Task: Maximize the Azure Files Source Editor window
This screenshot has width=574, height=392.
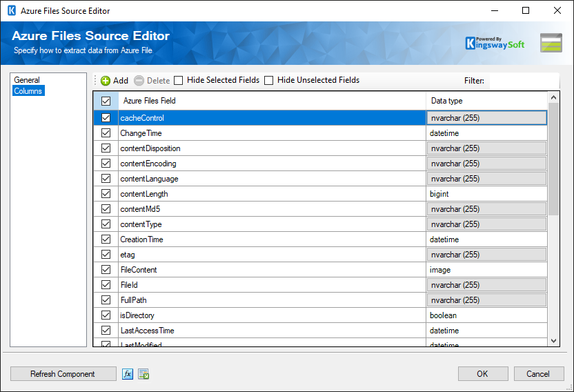Action: tap(526, 10)
